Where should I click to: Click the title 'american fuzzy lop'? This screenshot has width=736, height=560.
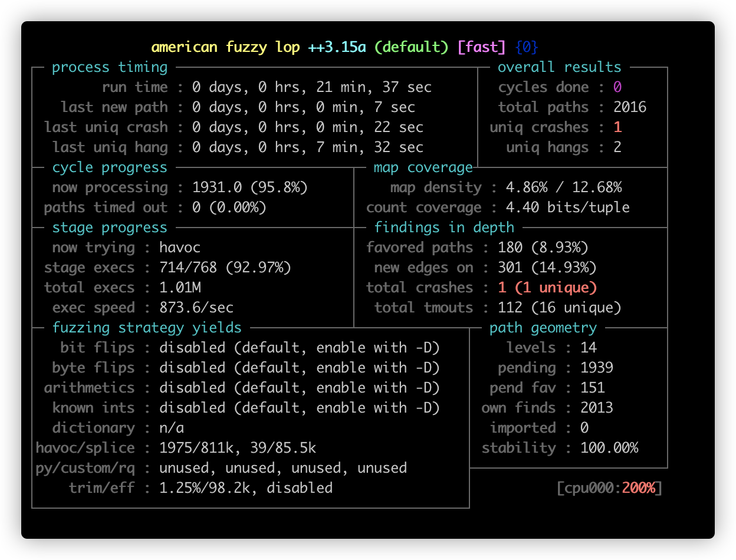[227, 47]
